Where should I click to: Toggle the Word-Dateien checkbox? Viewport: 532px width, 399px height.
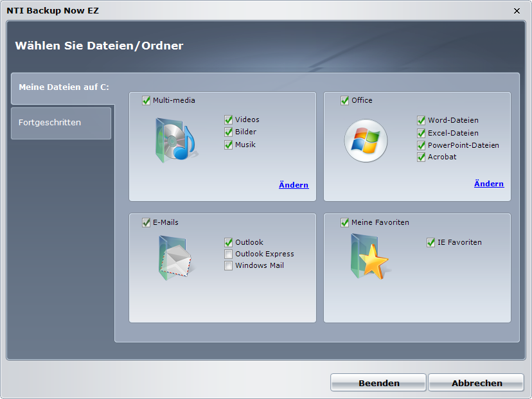coord(421,120)
